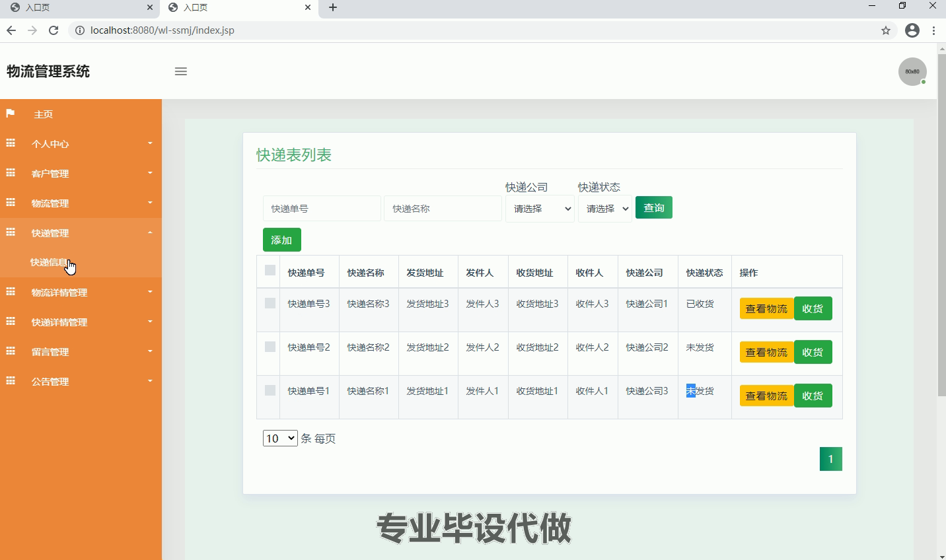The width and height of the screenshot is (946, 560).
Task: Click 收货 for 快递单号1
Action: coord(813,396)
